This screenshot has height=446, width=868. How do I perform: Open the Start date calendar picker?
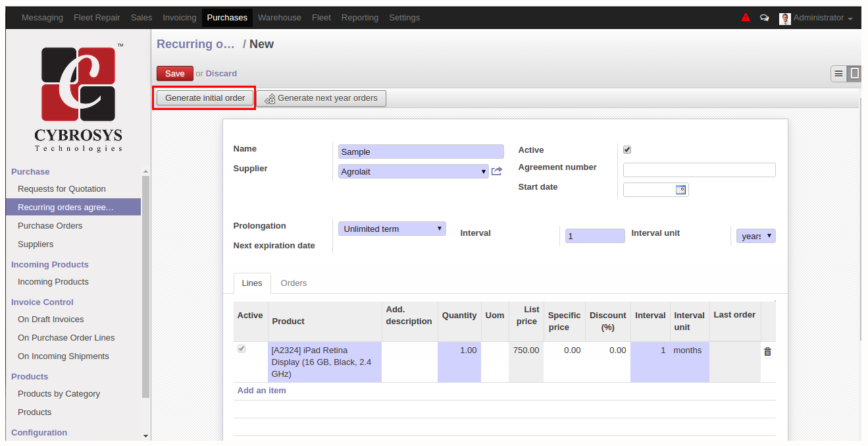(x=680, y=190)
